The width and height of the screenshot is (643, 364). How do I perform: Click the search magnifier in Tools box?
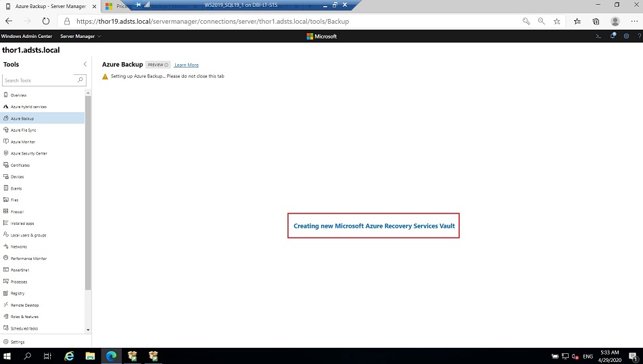pos(80,80)
